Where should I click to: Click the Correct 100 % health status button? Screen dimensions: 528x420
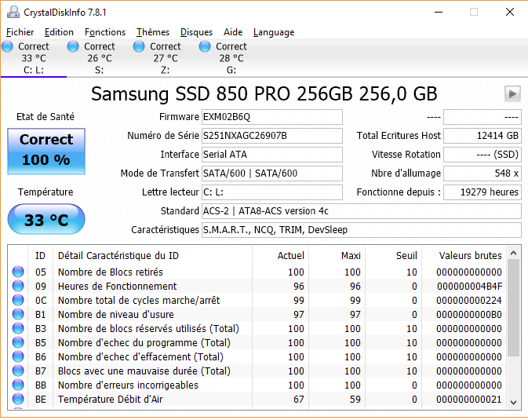coord(46,151)
